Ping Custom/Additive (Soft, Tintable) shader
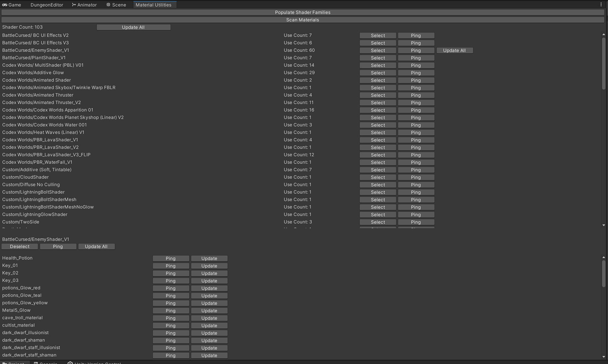 coord(416,170)
